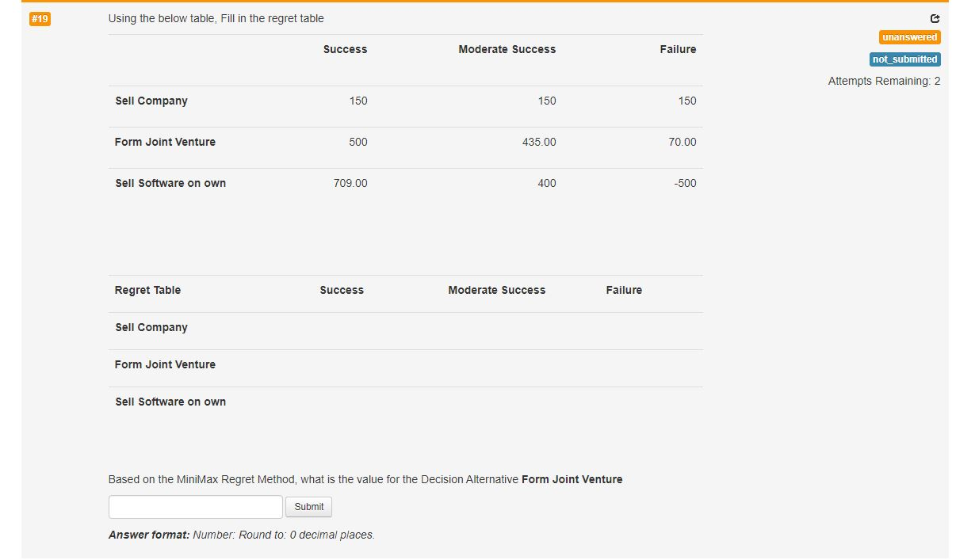Click the Regret Table heading
The image size is (975, 560).
click(x=147, y=290)
